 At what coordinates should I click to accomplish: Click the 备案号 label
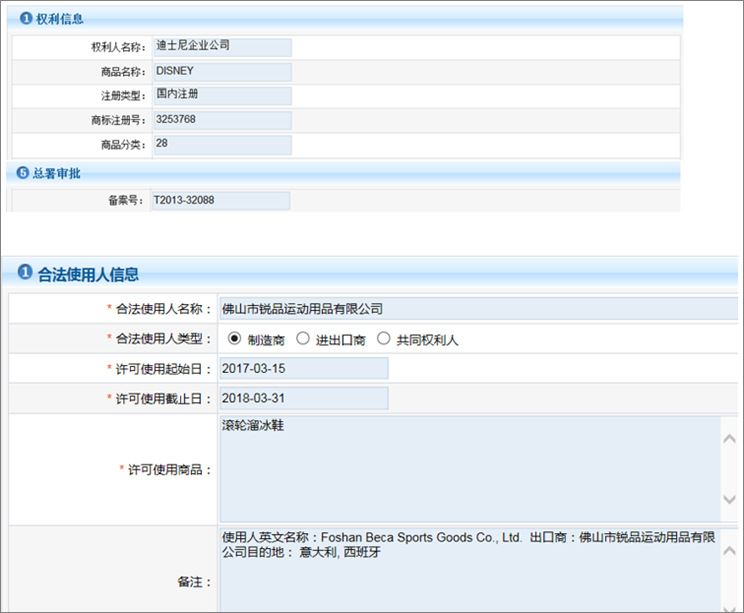126,200
